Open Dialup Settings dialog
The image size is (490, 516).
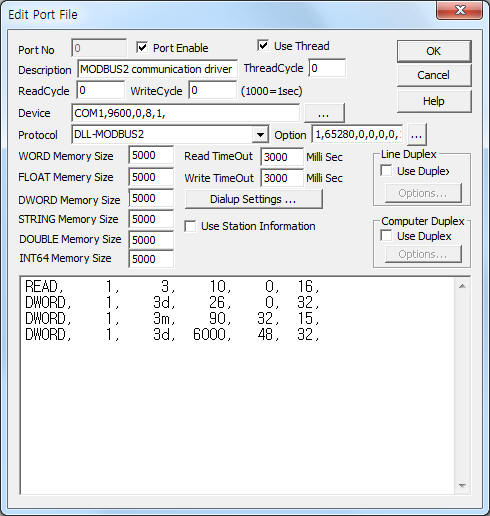pos(253,199)
